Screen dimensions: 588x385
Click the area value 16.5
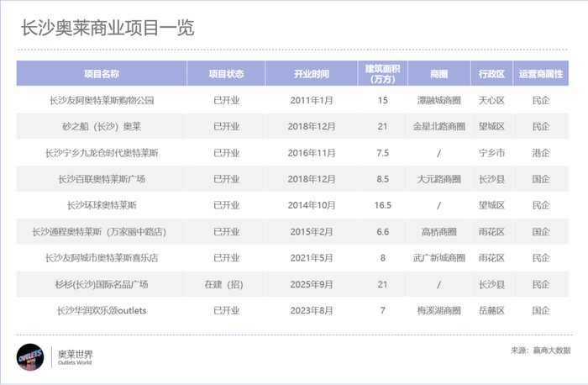(382, 205)
